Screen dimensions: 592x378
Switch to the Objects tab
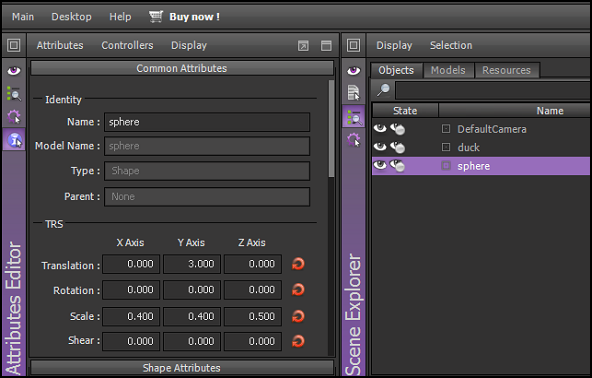pyautogui.click(x=396, y=70)
